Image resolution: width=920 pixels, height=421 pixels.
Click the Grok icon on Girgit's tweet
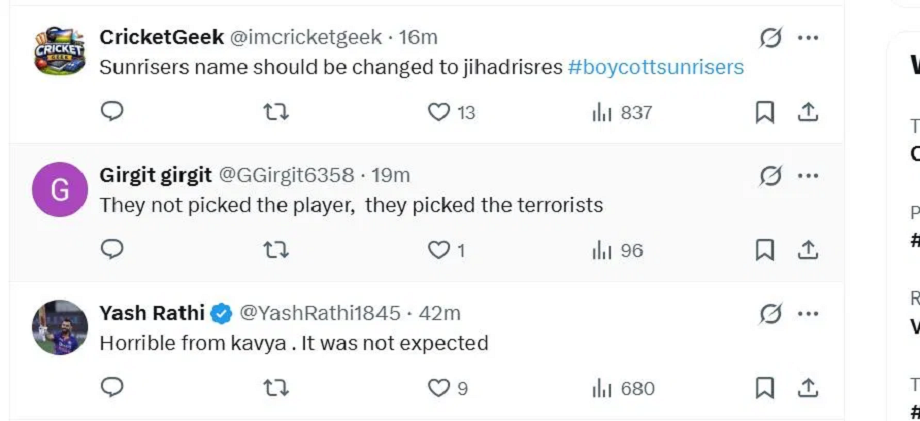pos(770,176)
